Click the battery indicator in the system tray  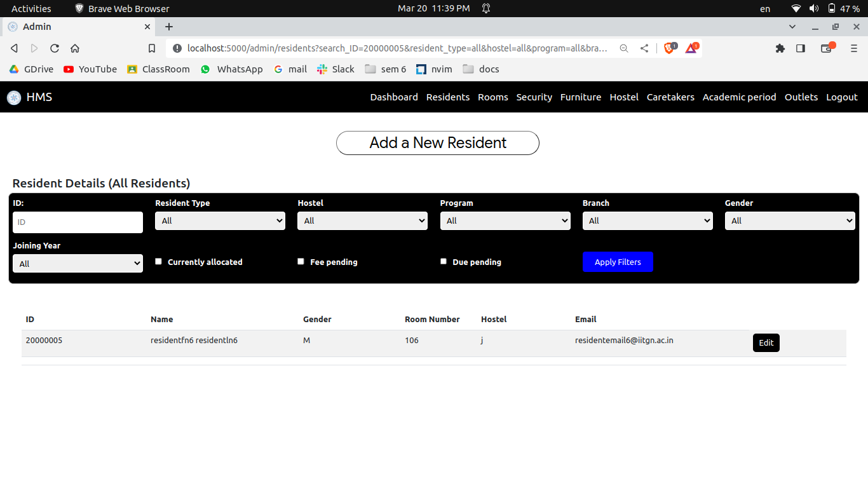pos(832,8)
